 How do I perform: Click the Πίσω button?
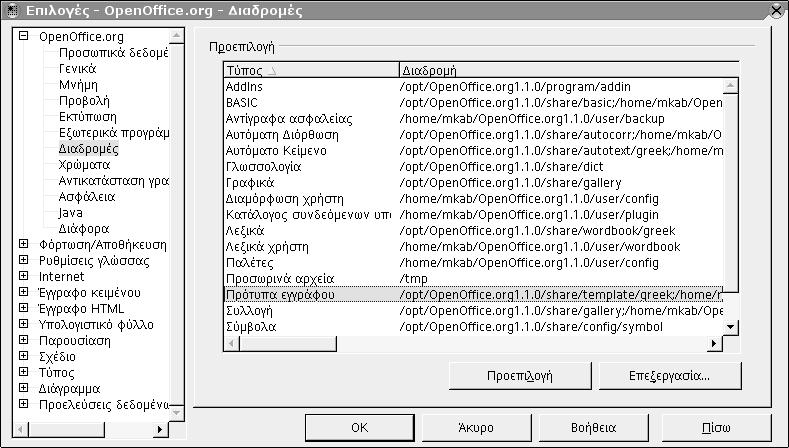716,428
